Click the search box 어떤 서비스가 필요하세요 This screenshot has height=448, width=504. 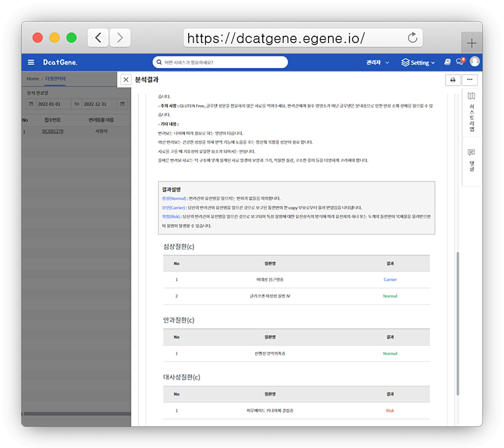[220, 63]
